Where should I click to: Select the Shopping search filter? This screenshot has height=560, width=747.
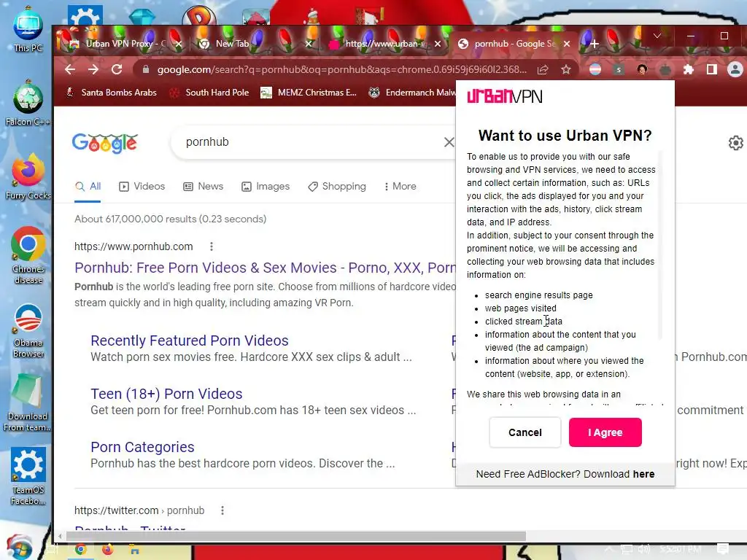(x=337, y=186)
